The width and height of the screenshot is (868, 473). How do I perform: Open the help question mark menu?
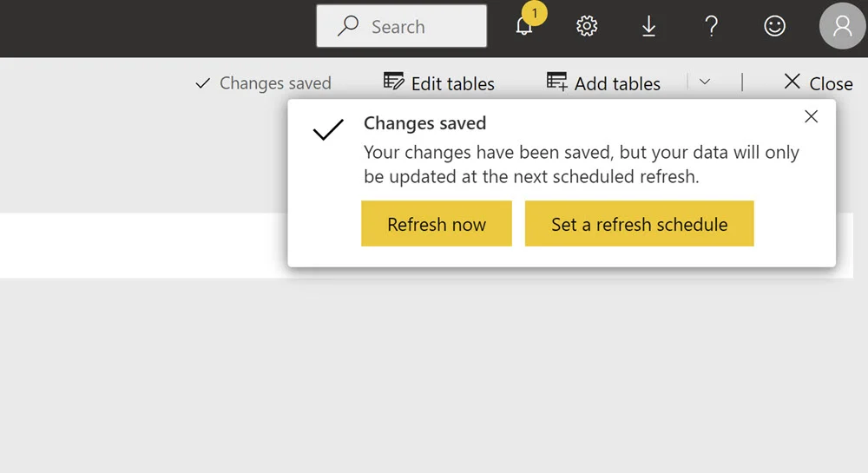(x=712, y=26)
